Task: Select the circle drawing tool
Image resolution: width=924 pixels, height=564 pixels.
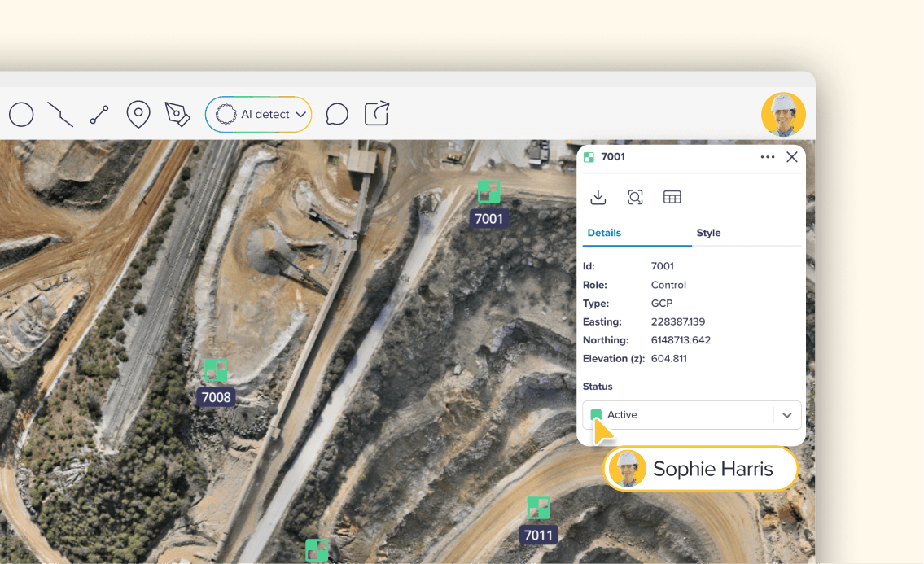Action: pos(21,114)
